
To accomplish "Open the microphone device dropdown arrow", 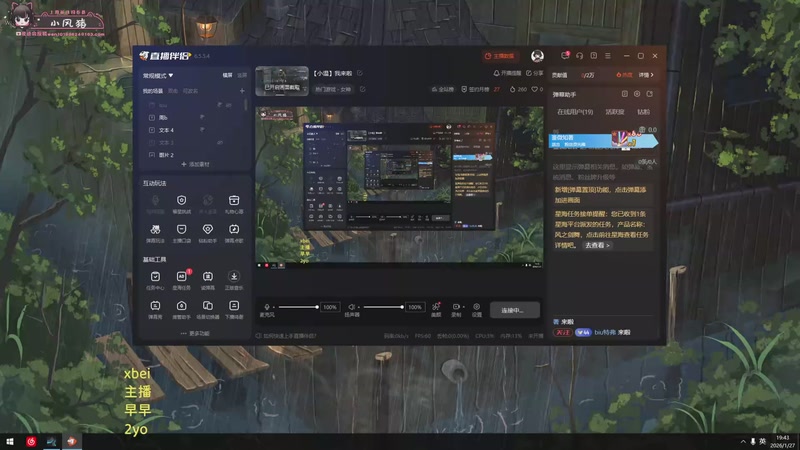I will (273, 307).
